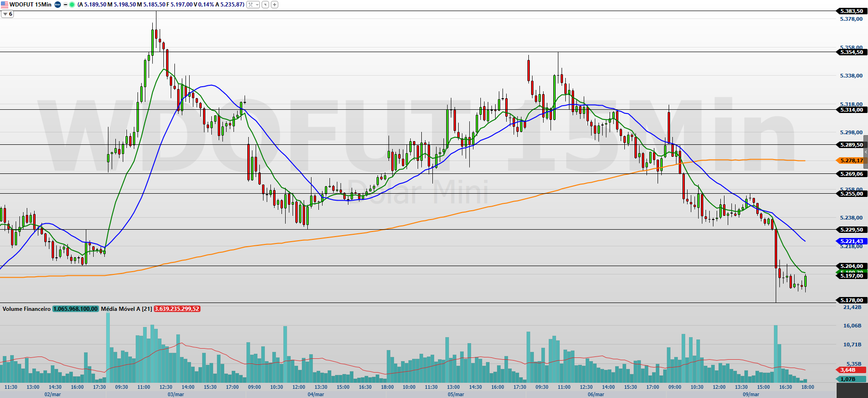Click the 03/mar date on time axis

(175, 394)
